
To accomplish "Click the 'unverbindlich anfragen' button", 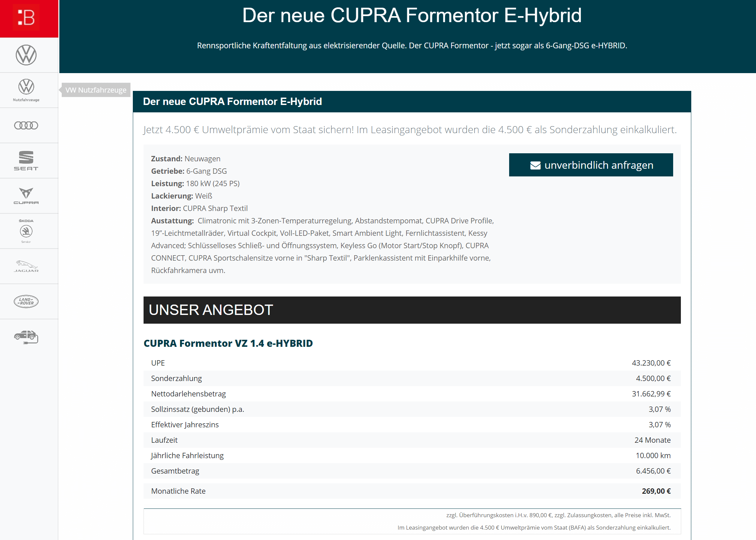I will coord(591,165).
